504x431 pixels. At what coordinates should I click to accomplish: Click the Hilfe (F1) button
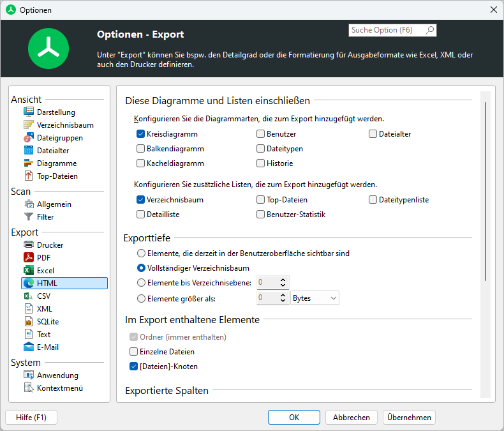tap(31, 418)
